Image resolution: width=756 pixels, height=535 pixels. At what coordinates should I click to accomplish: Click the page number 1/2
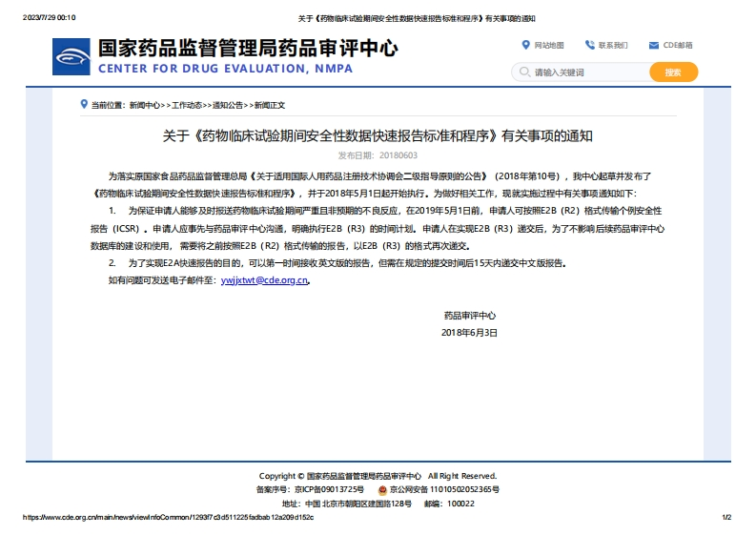tap(726, 518)
